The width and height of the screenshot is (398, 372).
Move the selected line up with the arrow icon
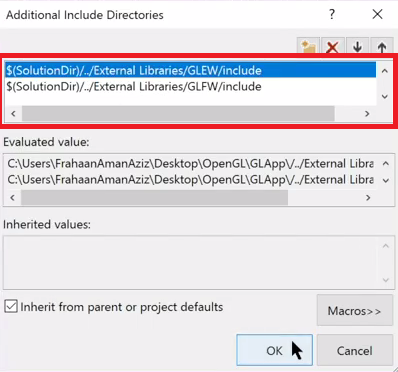click(382, 47)
